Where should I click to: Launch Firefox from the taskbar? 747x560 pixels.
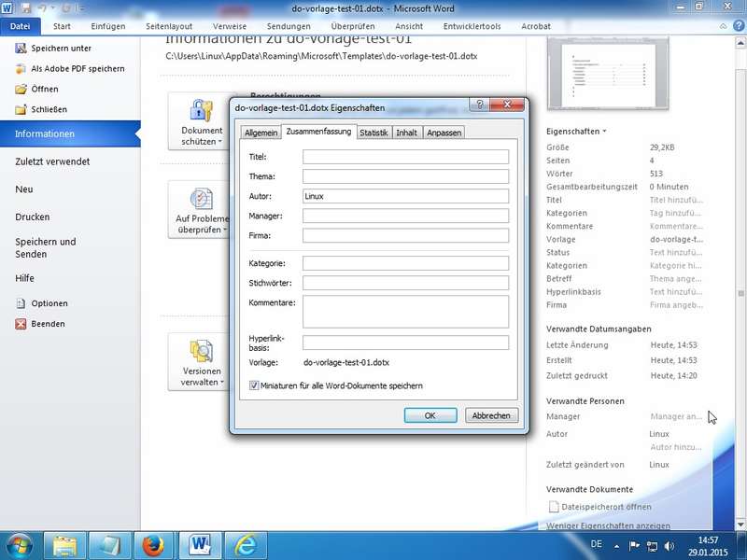tap(154, 546)
